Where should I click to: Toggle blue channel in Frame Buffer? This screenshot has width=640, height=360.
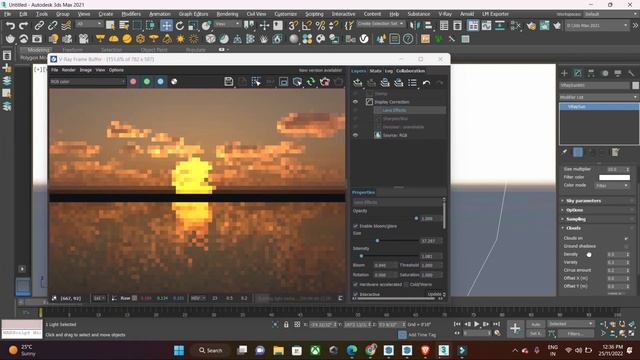(x=160, y=82)
